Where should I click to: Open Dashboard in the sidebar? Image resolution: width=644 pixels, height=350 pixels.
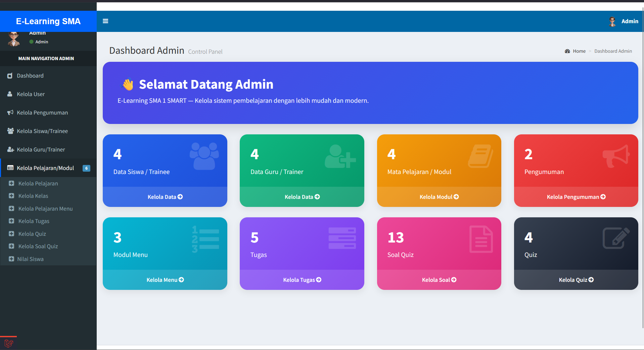pos(48,76)
